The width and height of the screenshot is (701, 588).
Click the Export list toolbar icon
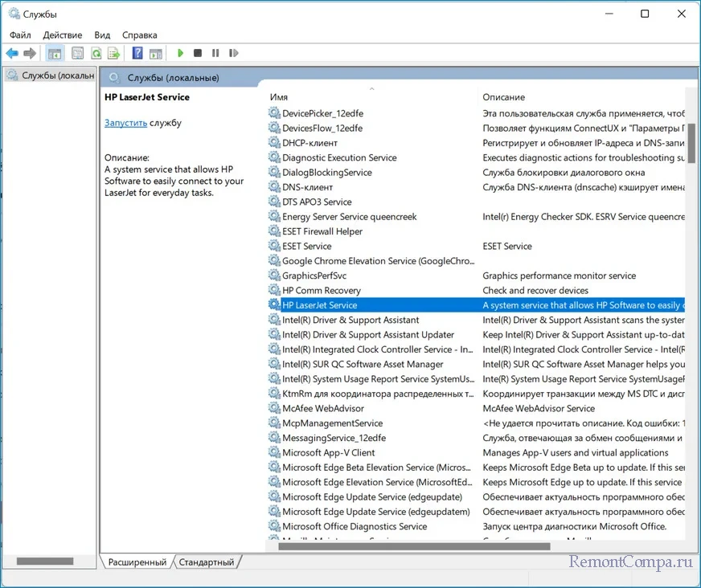click(114, 53)
